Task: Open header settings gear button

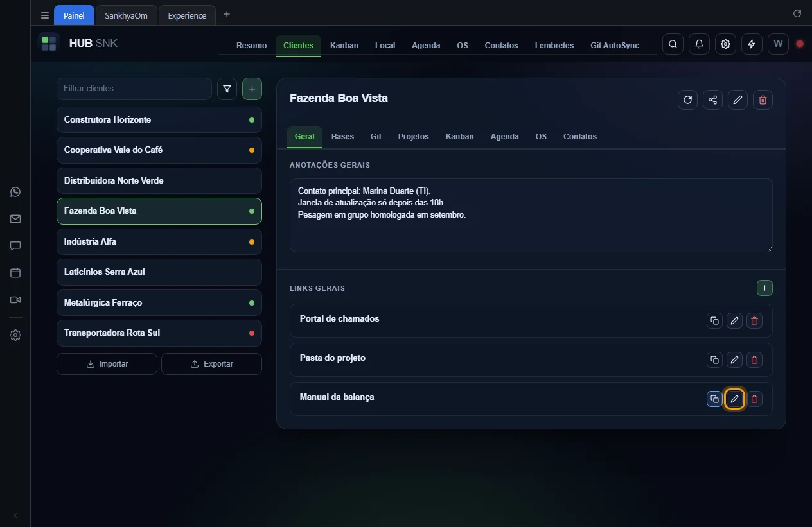Action: pyautogui.click(x=725, y=44)
